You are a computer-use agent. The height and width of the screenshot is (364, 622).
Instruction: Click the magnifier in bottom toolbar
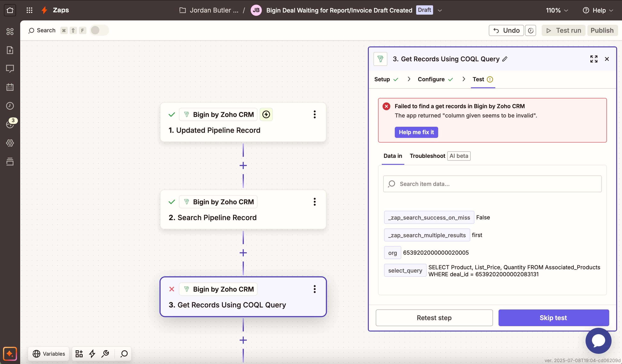(124, 354)
